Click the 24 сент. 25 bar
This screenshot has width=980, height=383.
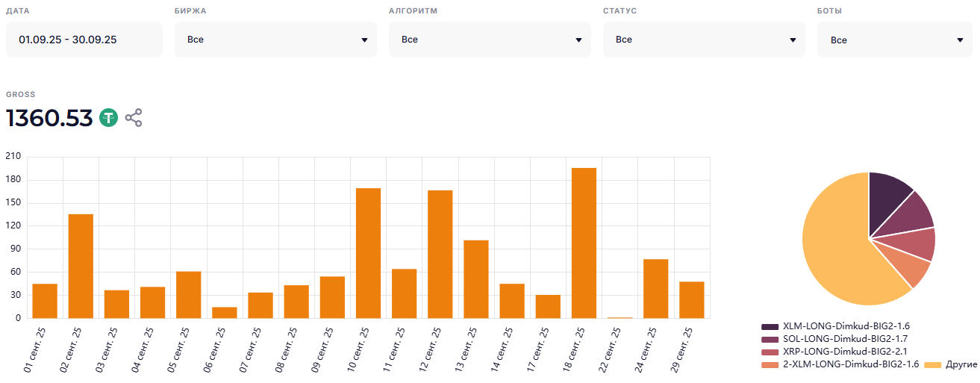tap(655, 289)
